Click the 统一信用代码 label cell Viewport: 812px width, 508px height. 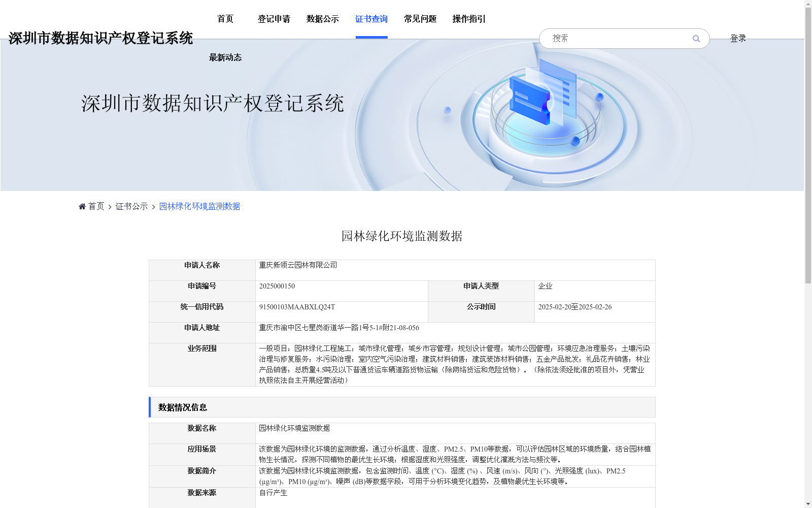[x=202, y=312]
